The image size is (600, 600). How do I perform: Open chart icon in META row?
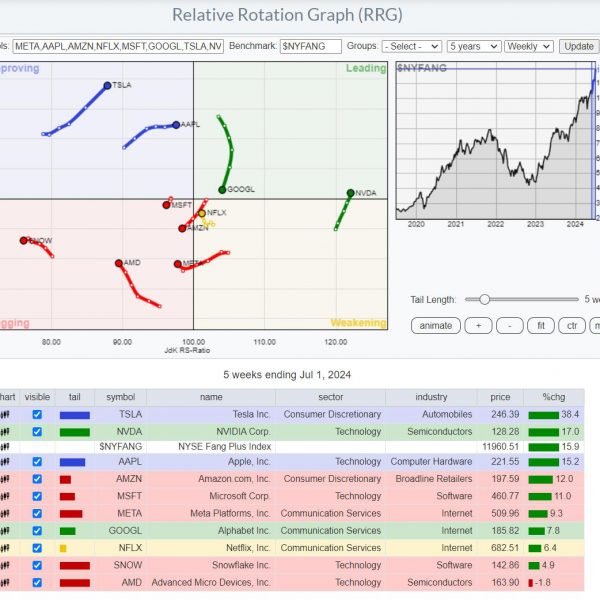click(x=5, y=514)
